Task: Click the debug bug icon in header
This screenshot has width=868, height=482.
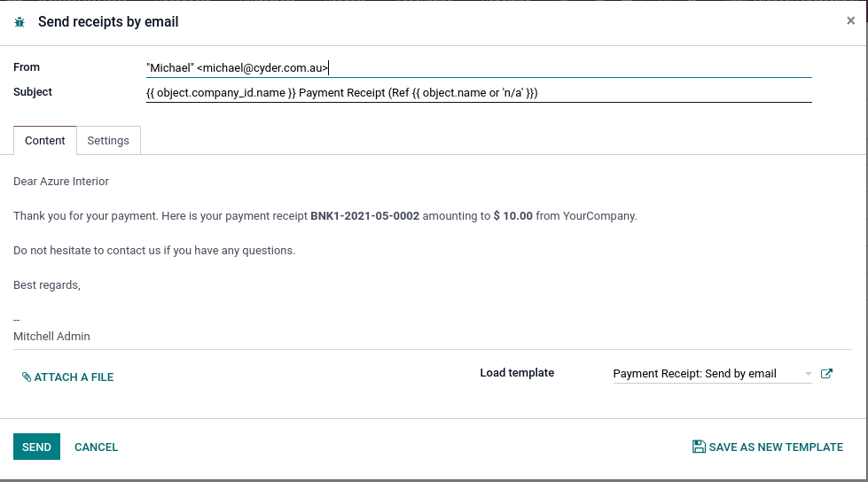Action: [20, 22]
